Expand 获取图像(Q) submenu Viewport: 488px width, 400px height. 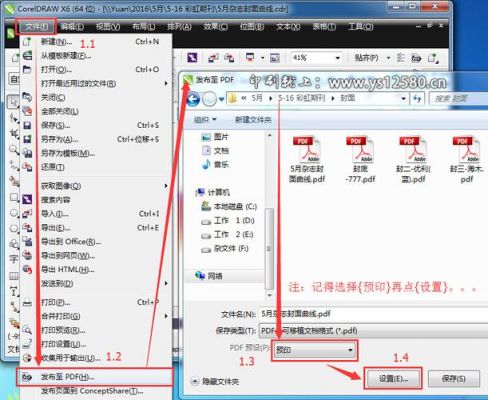click(x=97, y=186)
